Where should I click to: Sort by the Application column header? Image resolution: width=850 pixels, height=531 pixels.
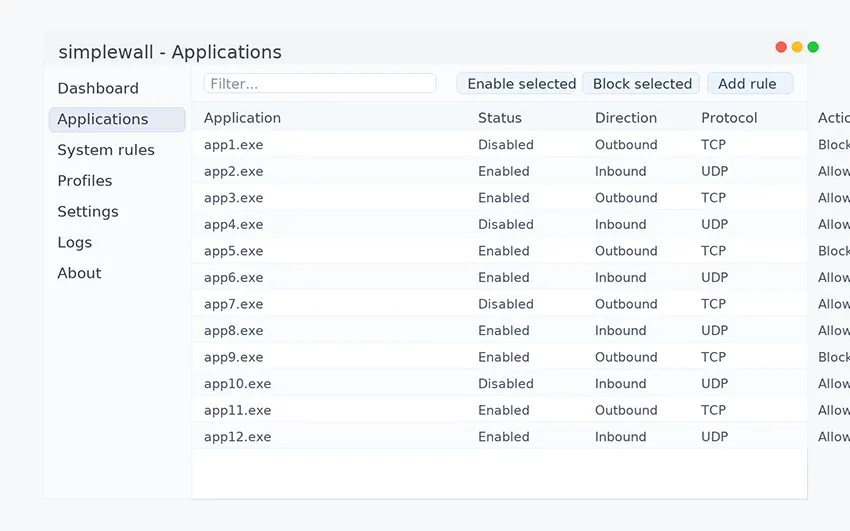(x=242, y=118)
